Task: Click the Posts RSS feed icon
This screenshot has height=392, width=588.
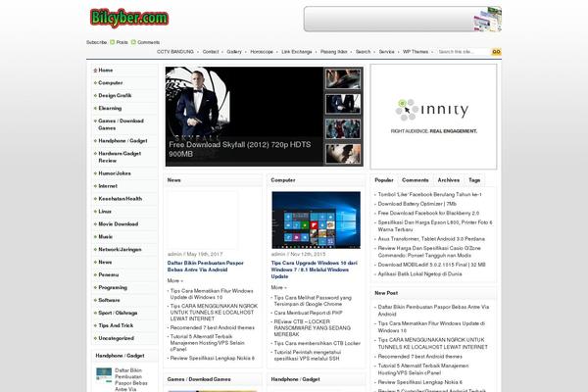Action: 112,42
